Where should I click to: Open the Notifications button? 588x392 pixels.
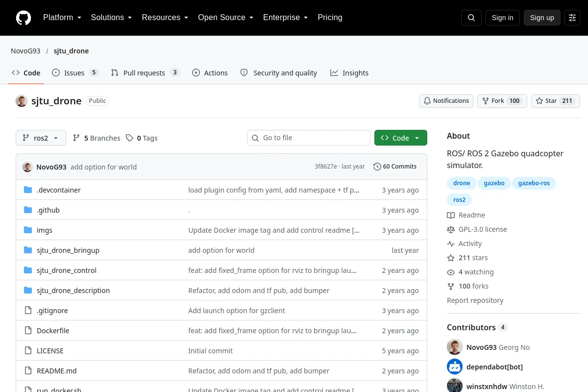tap(446, 101)
